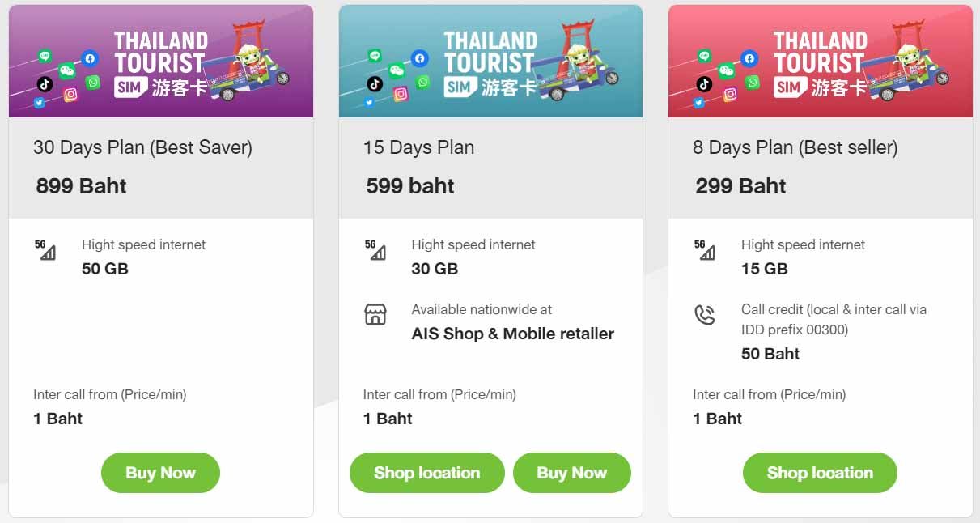Open Shop location for the 8 Days Plan
The image size is (980, 523).
(820, 473)
